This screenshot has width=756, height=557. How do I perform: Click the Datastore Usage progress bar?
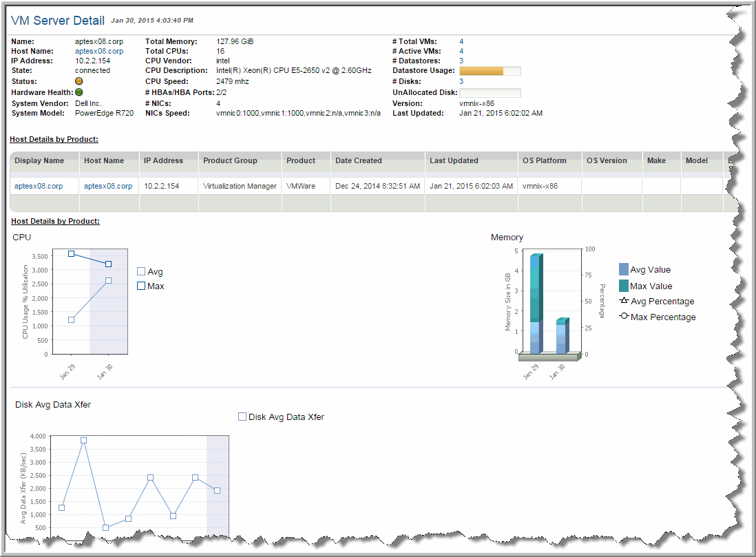point(490,71)
